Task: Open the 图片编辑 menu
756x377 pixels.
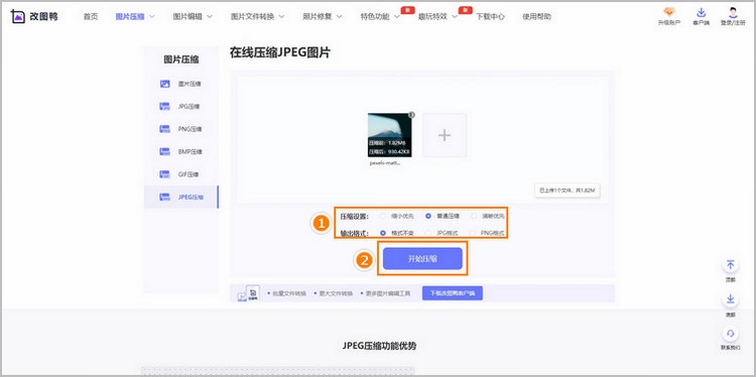Action: coord(188,16)
